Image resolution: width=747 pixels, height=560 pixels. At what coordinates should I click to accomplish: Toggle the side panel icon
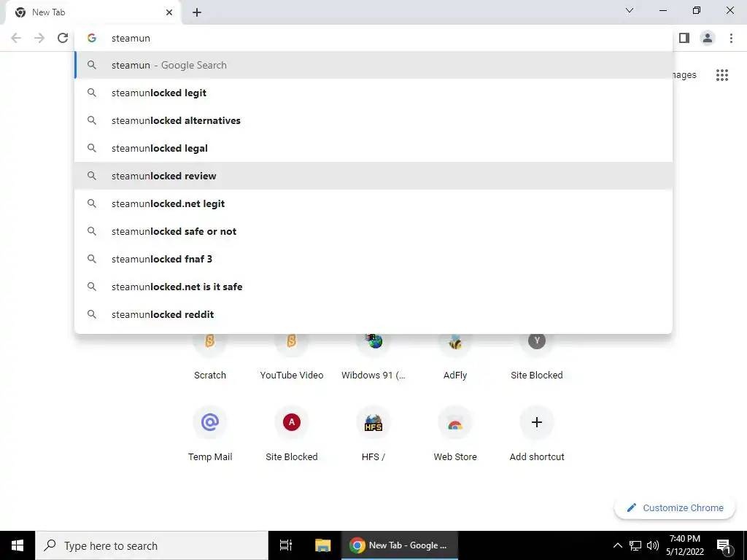[x=684, y=38]
